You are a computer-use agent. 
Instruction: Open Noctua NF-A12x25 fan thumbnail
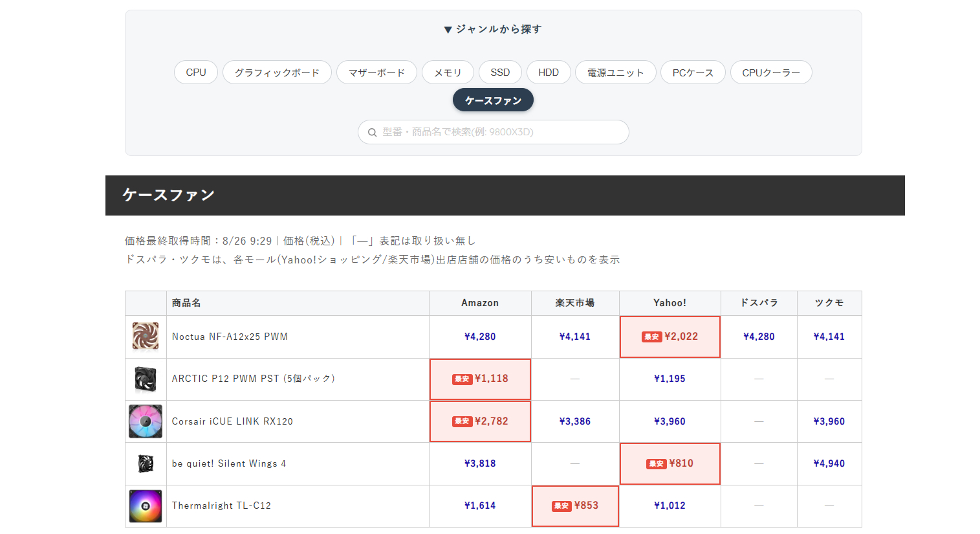click(x=146, y=337)
